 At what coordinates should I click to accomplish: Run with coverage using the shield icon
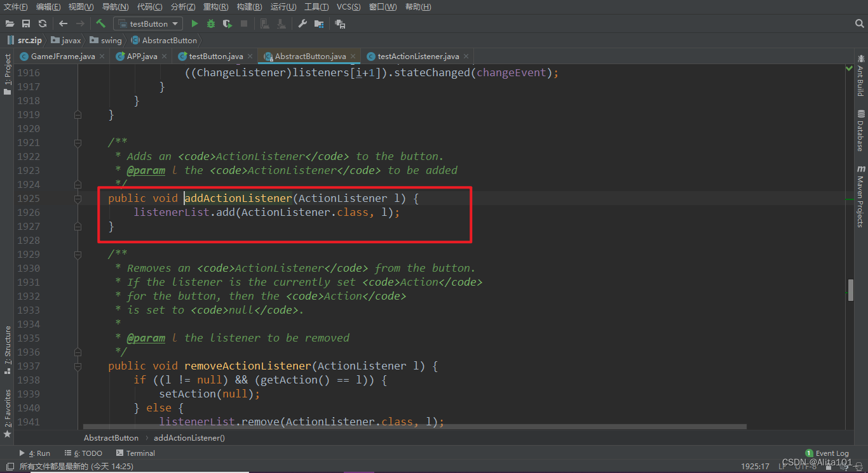(227, 23)
